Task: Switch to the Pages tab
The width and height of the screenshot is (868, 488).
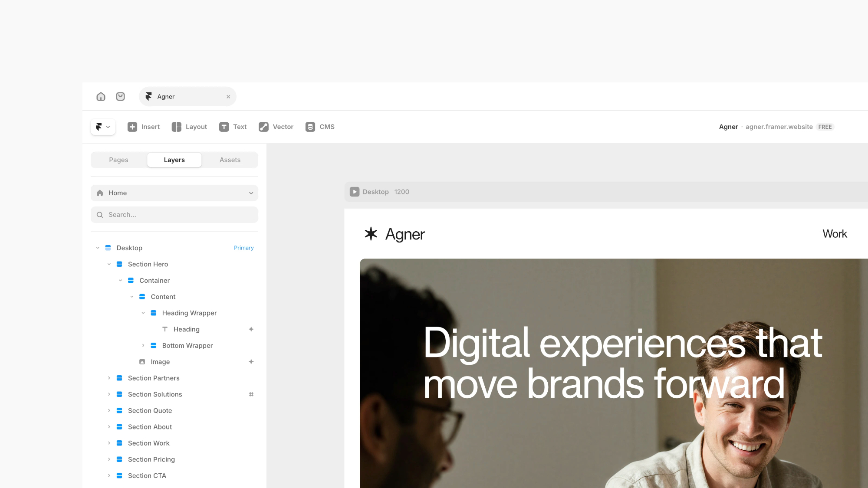Action: (118, 160)
